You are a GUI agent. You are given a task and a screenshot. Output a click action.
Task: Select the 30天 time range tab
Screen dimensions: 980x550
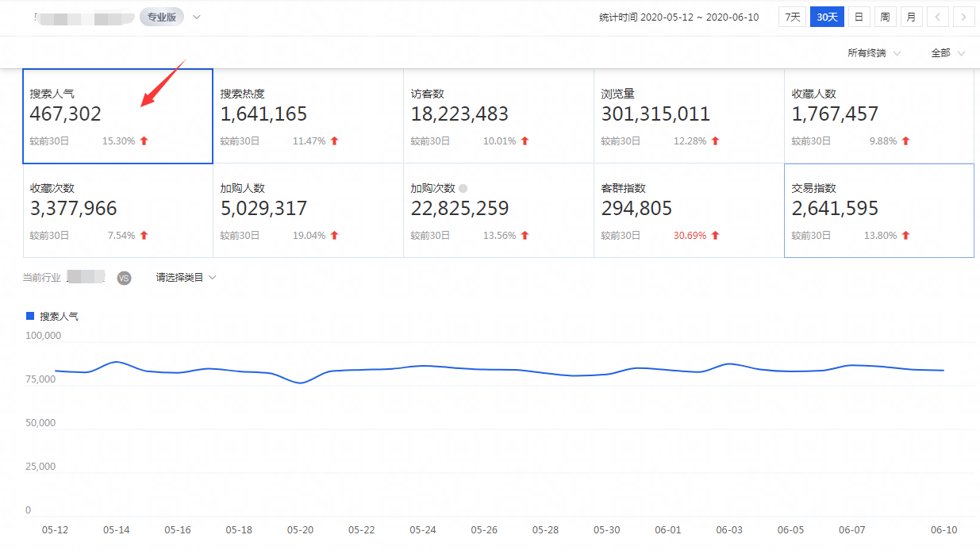[827, 17]
